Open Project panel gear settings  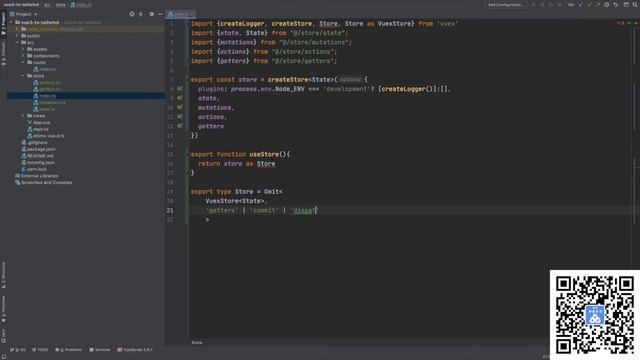[x=151, y=14]
